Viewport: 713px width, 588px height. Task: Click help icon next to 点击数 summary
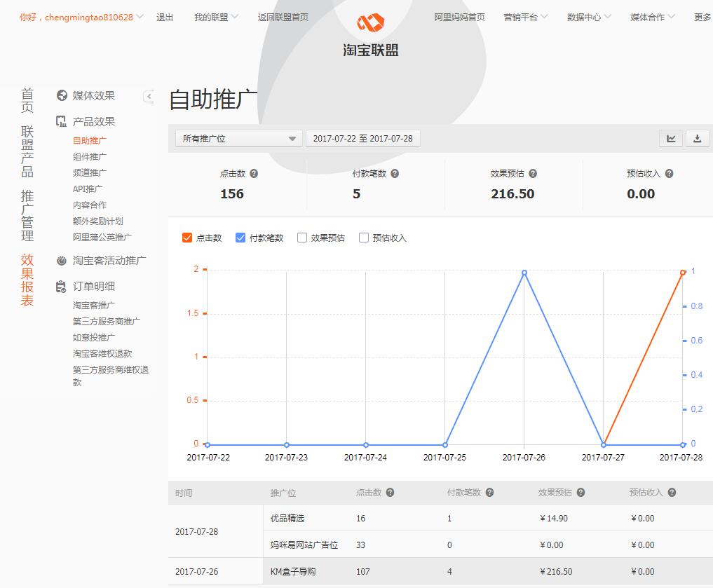click(x=254, y=174)
